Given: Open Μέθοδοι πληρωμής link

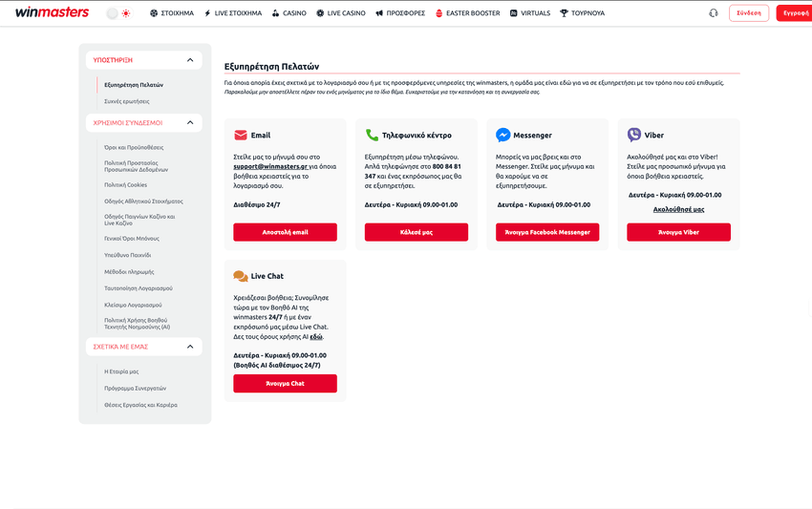Looking at the screenshot, I should coord(129,272).
